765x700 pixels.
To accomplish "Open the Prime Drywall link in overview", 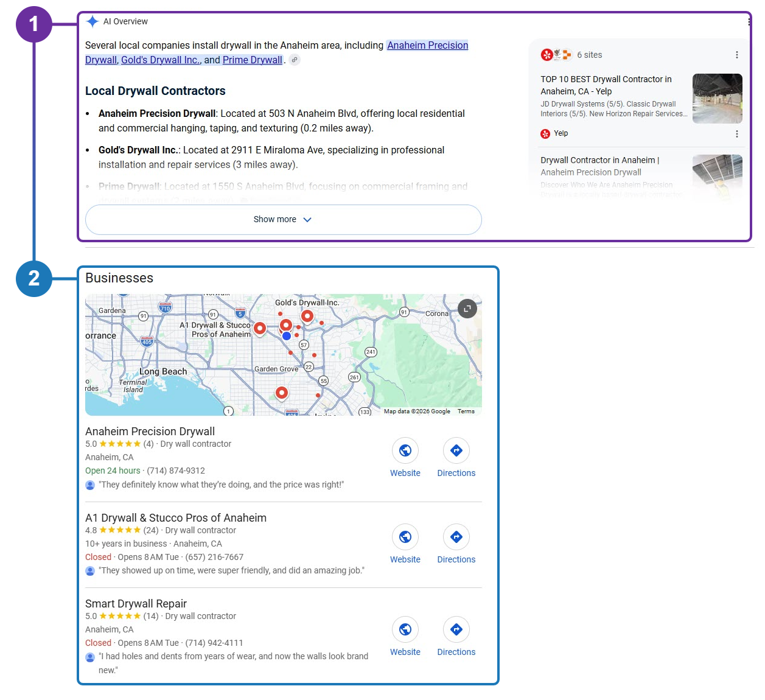I will 253,60.
